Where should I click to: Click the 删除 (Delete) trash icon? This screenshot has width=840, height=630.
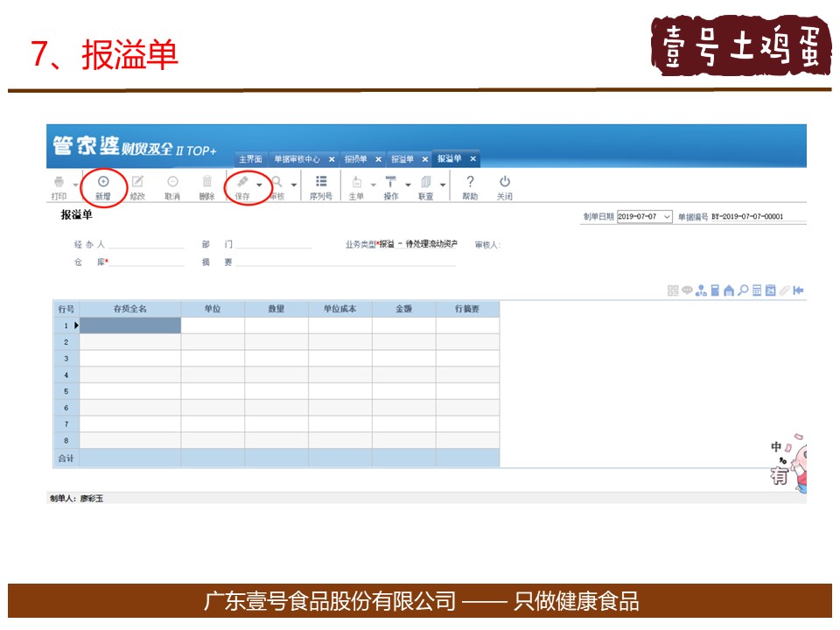pos(206,182)
